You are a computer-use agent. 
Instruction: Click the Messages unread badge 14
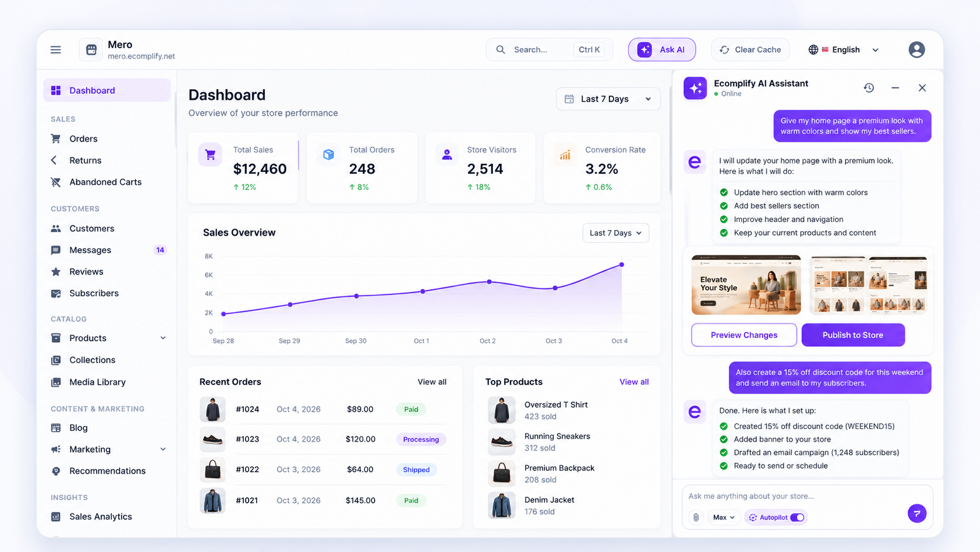click(x=160, y=250)
